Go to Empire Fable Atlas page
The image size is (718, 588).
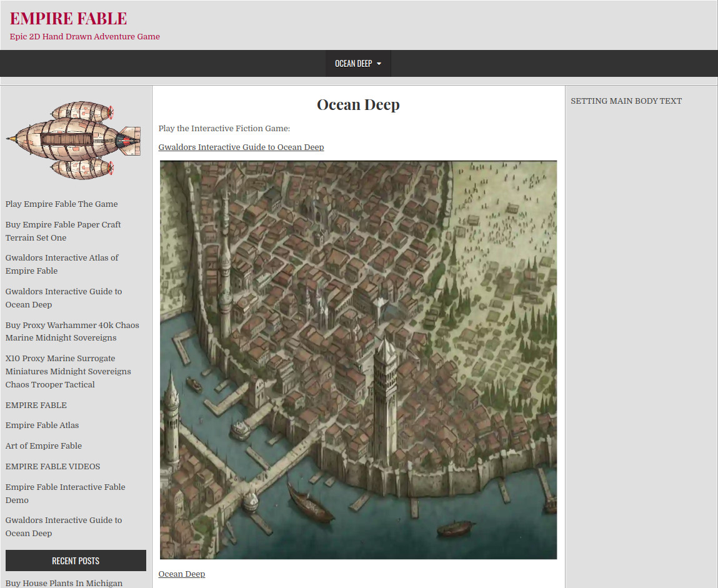[42, 425]
